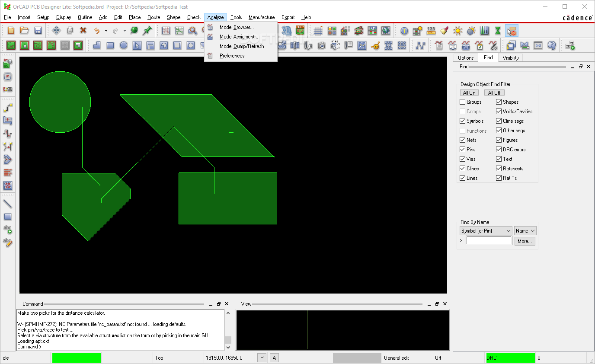
Task: Toggle the Groups checkbox
Action: 463,102
